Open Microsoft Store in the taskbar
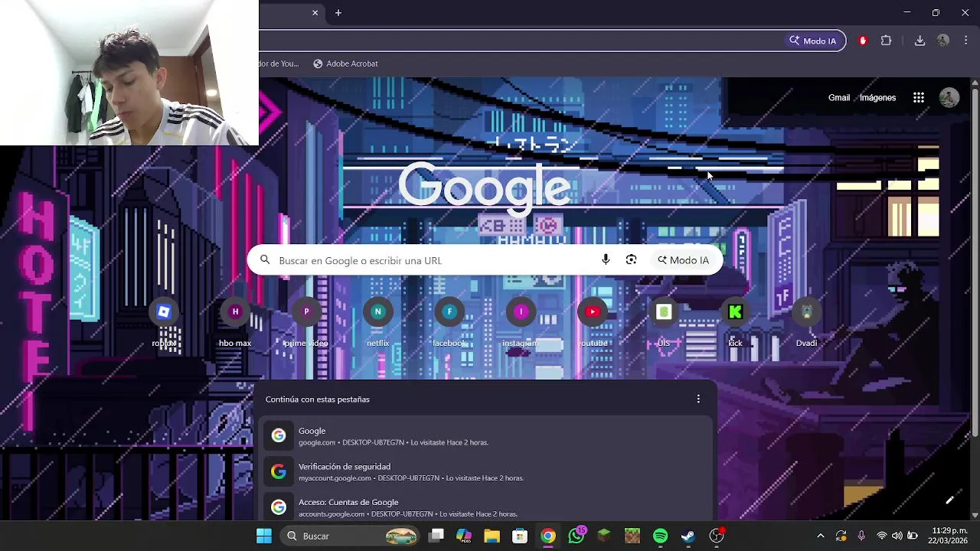Image resolution: width=980 pixels, height=551 pixels. point(520,536)
